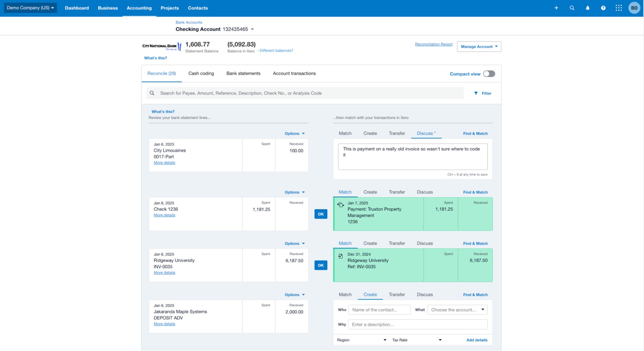Switch to the Account transactions tab
Screen dimensions: 644x351
click(x=294, y=74)
